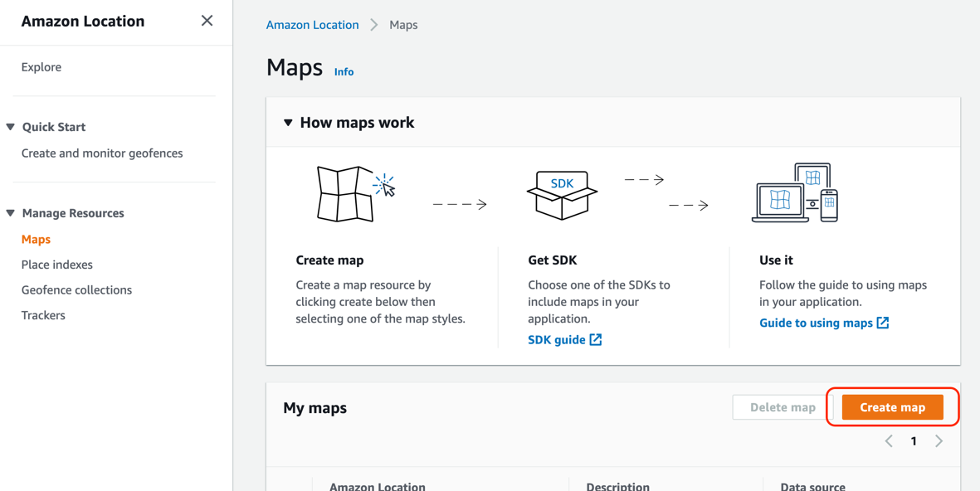Go to next page of My maps

[939, 441]
